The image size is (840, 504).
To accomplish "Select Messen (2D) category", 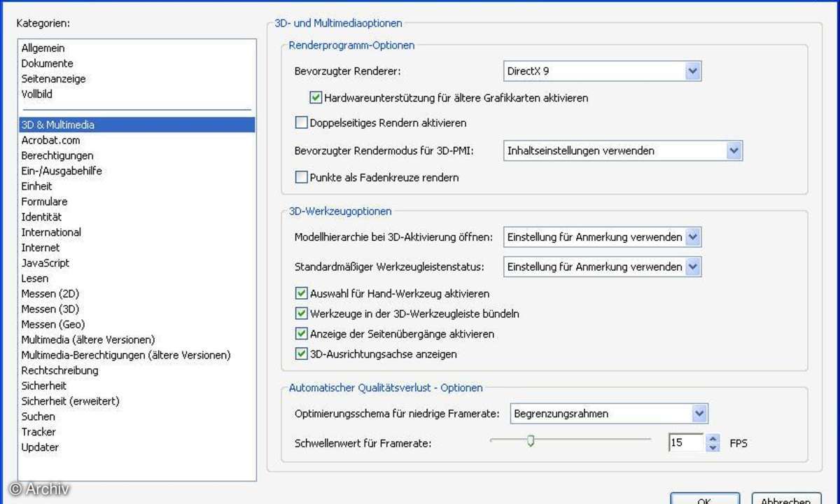I will [136, 294].
